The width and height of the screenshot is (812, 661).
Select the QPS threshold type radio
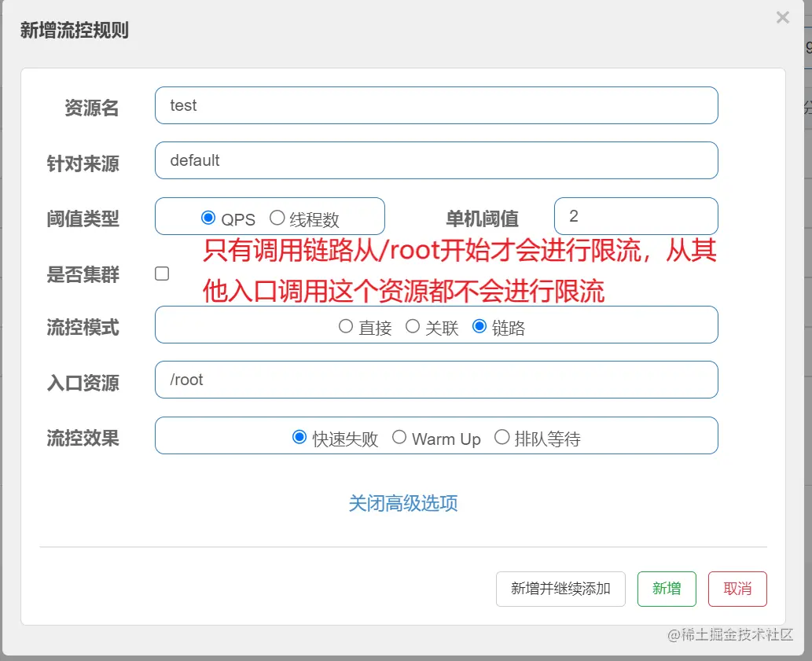[207, 217]
